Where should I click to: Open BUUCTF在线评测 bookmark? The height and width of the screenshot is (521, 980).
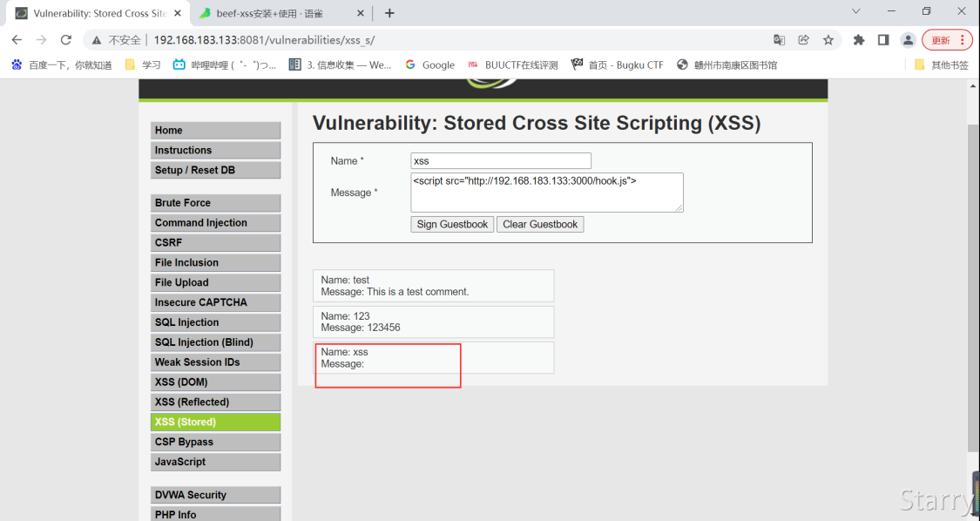tap(512, 64)
